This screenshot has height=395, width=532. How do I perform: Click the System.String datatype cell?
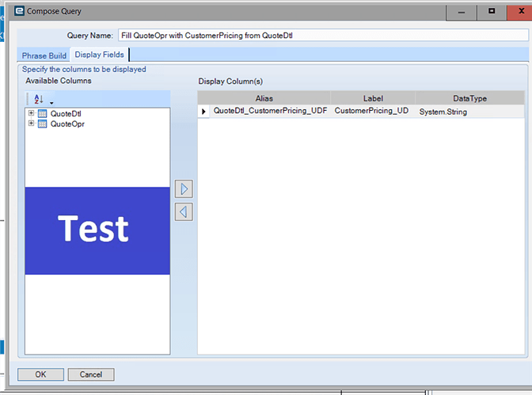coord(470,112)
